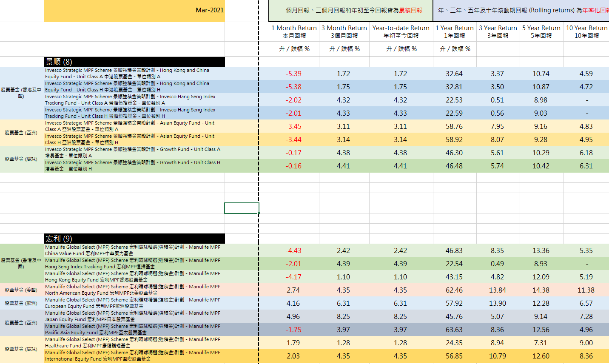Click the 11.38 ten-year return value

(x=586, y=290)
